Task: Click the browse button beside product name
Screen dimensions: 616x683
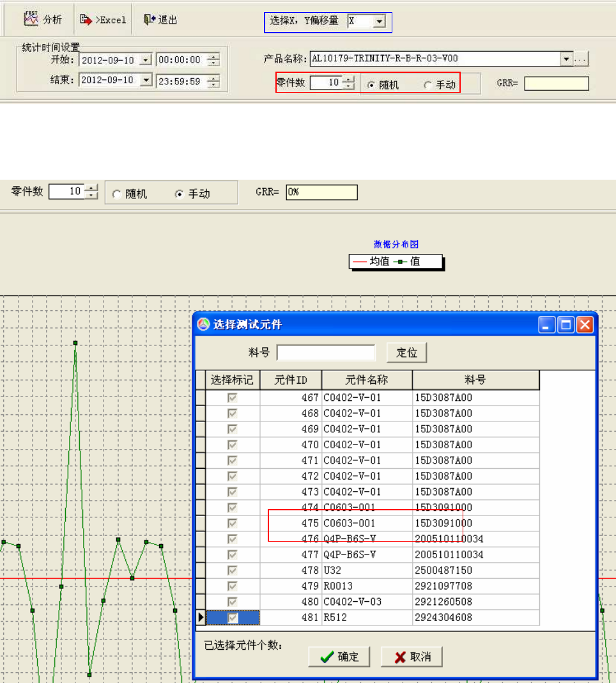Action: [580, 59]
